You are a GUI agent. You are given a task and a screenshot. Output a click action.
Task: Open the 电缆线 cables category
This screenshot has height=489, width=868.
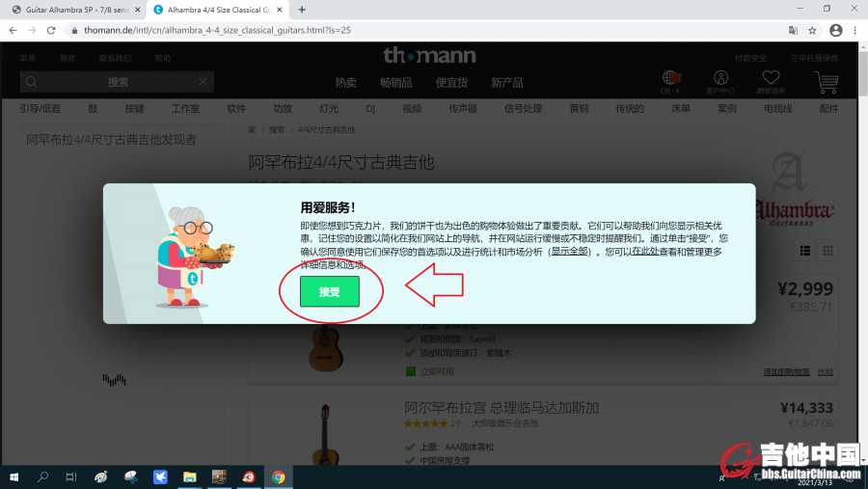777,109
